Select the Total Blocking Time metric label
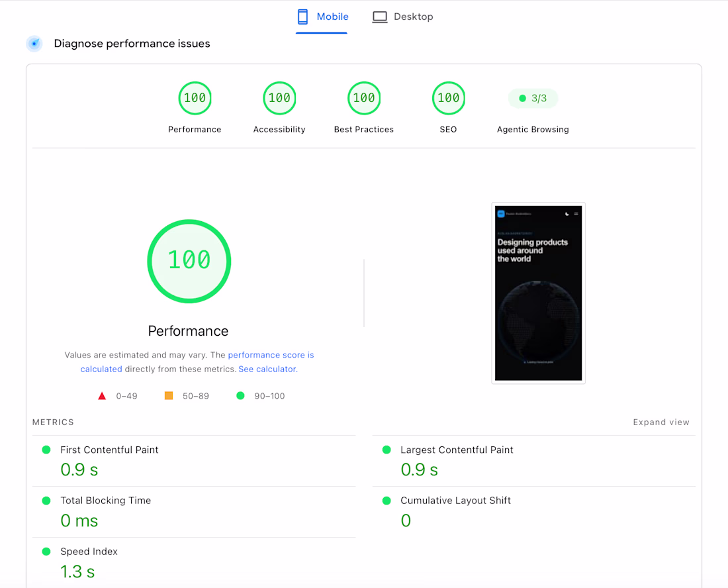The width and height of the screenshot is (728, 588). point(106,501)
